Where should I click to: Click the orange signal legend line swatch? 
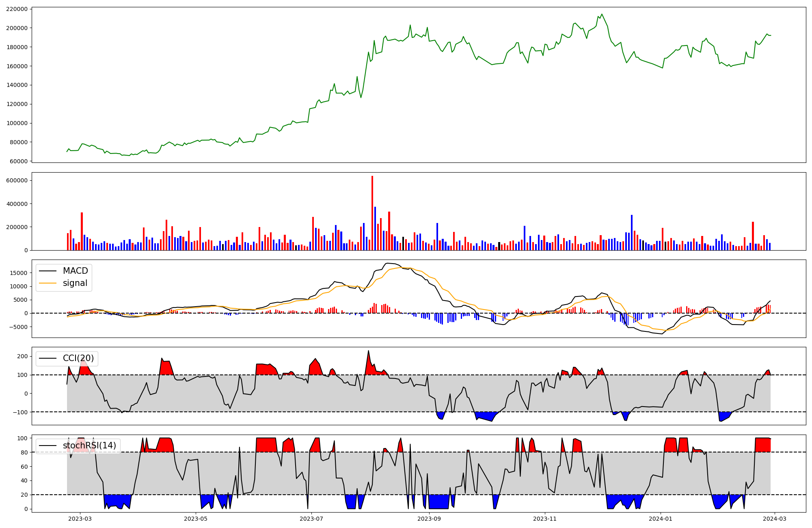[48, 283]
